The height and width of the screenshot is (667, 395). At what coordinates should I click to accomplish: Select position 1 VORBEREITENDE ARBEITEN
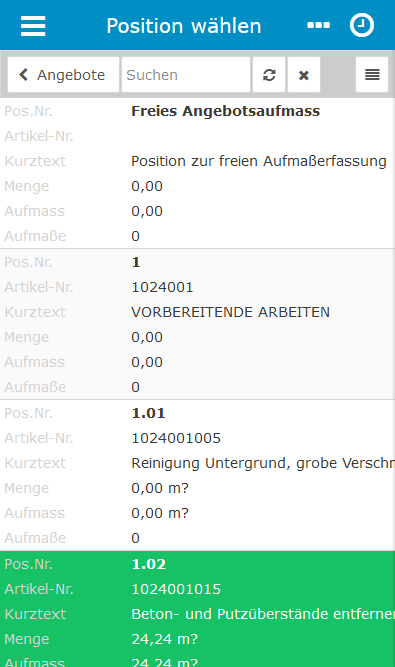197,324
